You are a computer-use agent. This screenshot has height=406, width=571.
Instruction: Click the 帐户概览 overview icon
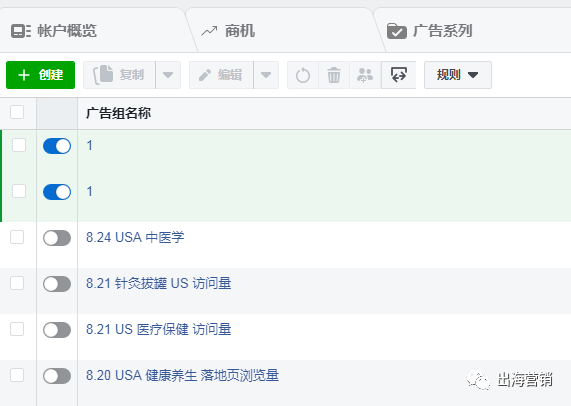click(x=21, y=31)
